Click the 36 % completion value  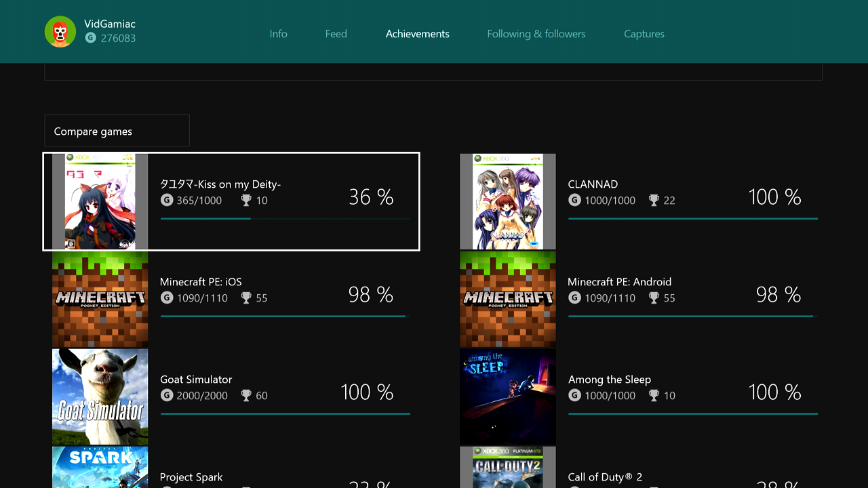tap(371, 197)
